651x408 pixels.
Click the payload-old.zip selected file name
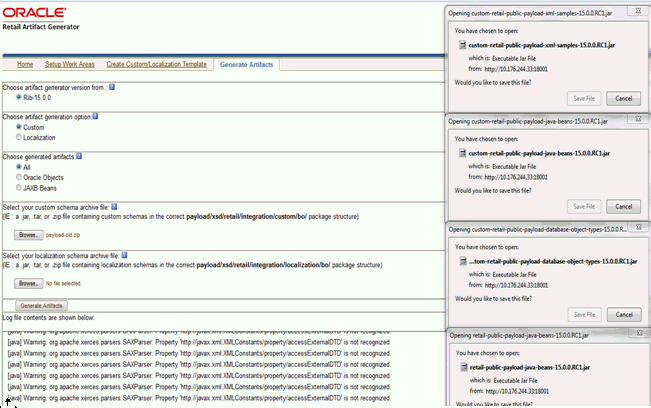coord(63,235)
